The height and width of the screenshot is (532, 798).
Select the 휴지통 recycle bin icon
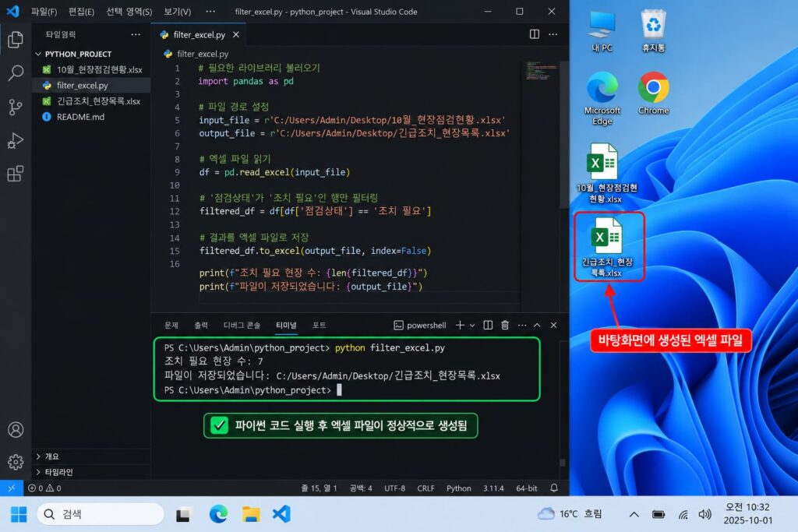(x=654, y=31)
